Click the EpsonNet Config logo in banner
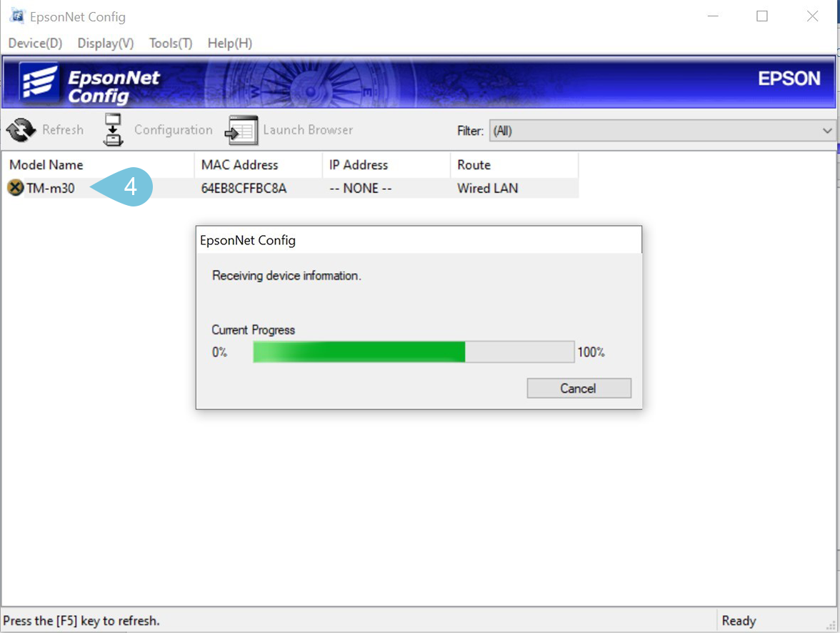840x633 pixels. tap(90, 84)
